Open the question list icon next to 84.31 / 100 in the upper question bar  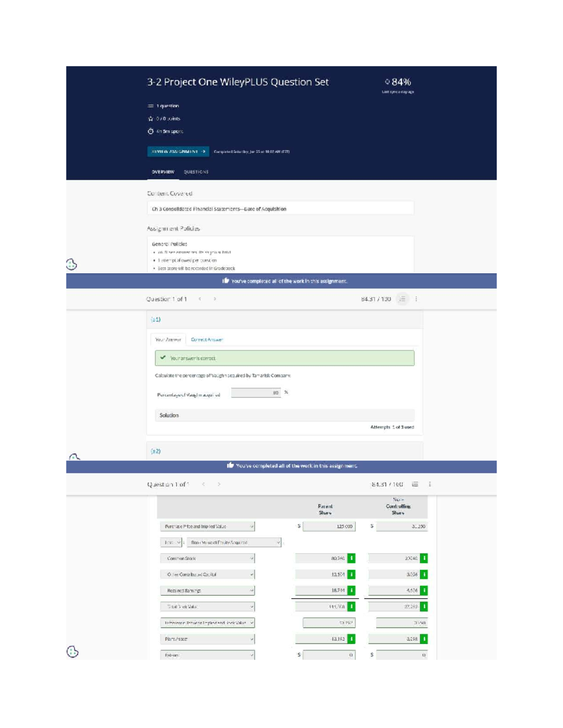point(402,299)
